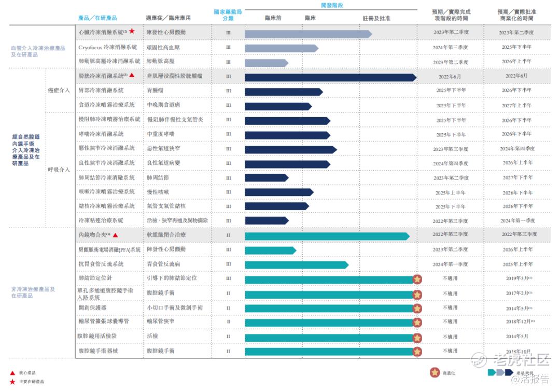Click the red star 主要在研產品 legend icon

12,382
